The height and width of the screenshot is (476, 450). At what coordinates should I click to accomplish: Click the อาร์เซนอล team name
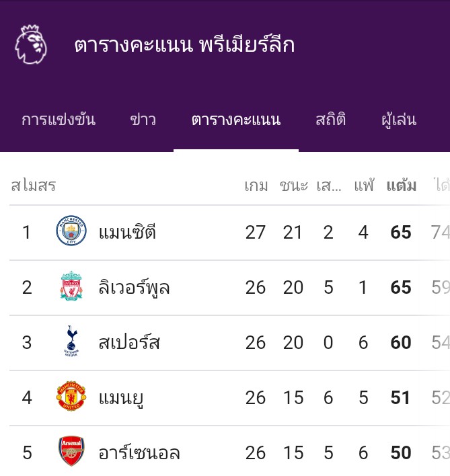139,452
